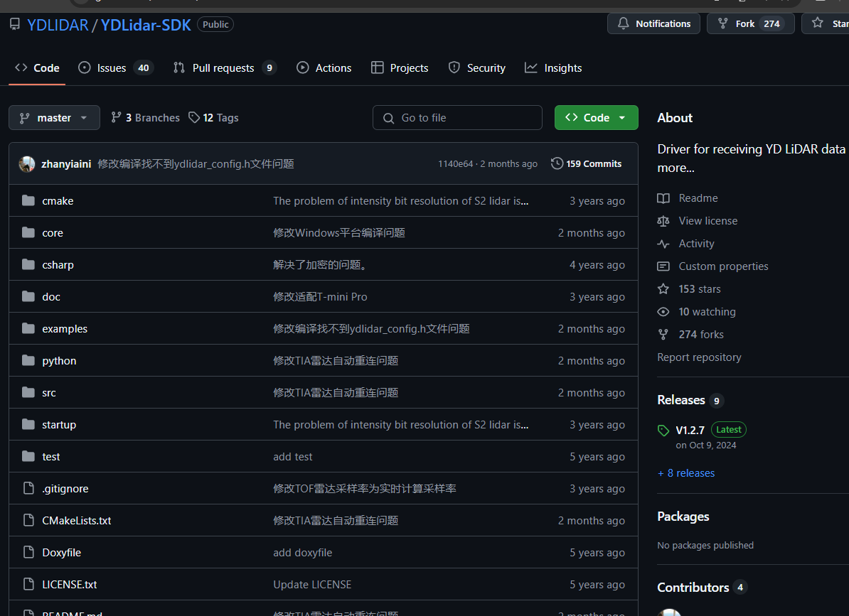
Task: Click the clock icon beside 159 Commits
Action: coord(557,163)
